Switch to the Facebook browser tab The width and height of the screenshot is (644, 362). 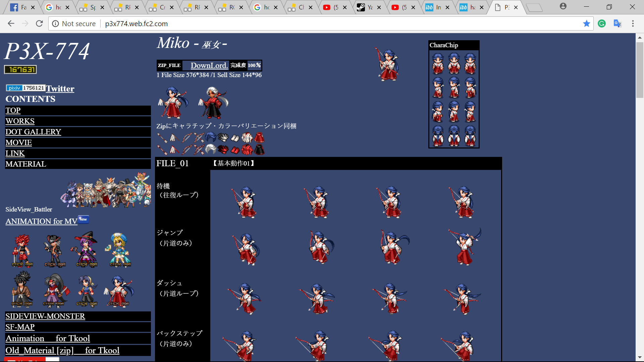click(22, 7)
